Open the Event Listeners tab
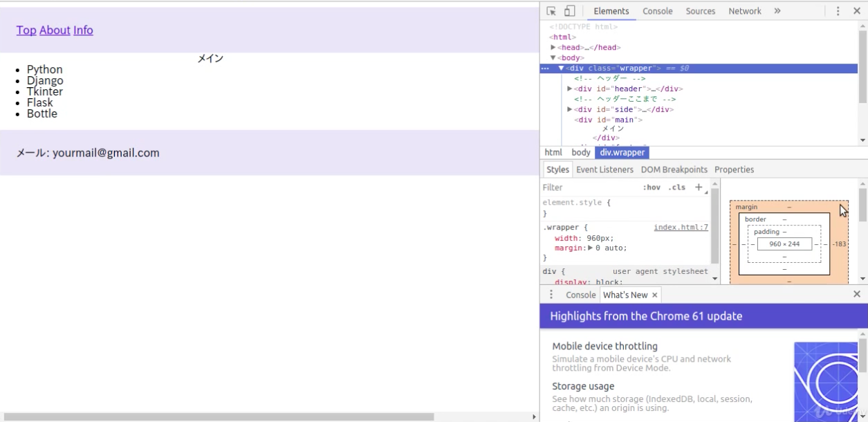Screen dimensions: 868x422 (x=604, y=169)
